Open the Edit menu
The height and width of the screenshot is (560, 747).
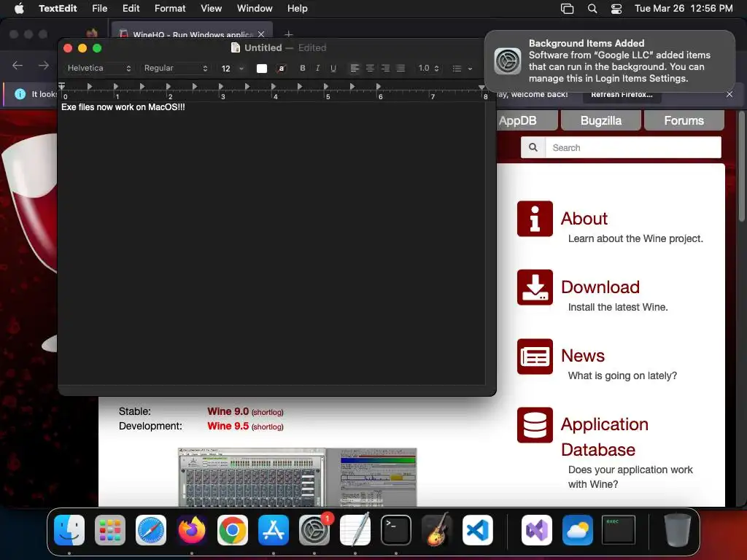point(131,8)
